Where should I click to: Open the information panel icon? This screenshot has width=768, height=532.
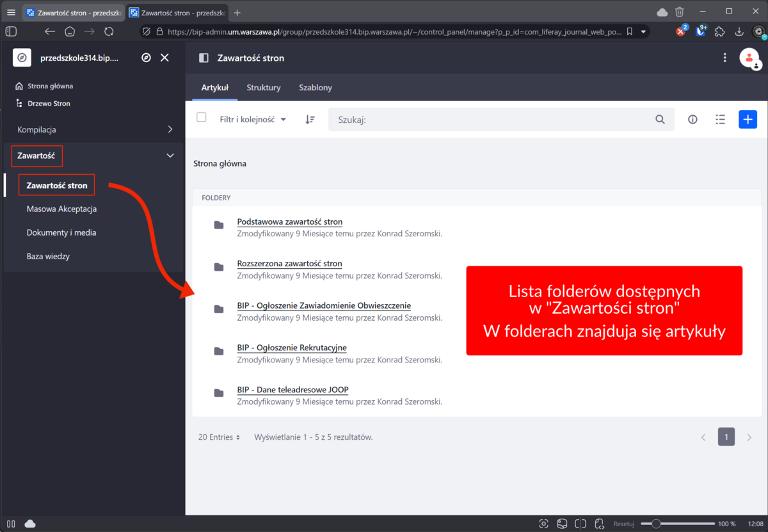pos(692,120)
